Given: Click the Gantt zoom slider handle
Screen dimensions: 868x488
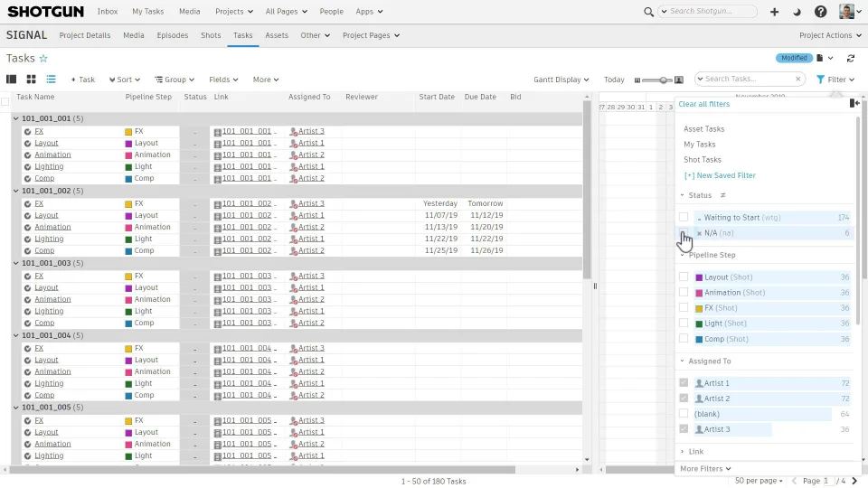Looking at the screenshot, I should tap(663, 80).
